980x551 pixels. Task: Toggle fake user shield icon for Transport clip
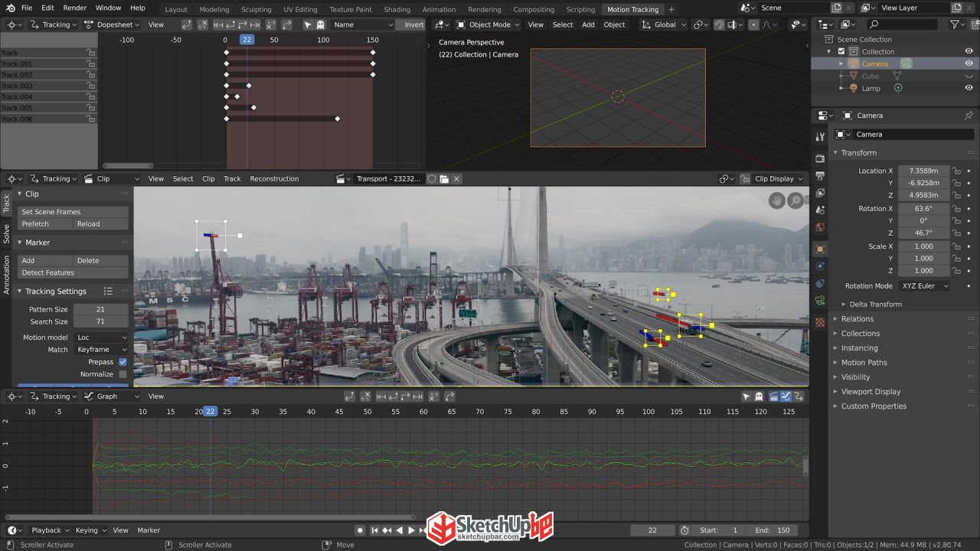click(432, 179)
